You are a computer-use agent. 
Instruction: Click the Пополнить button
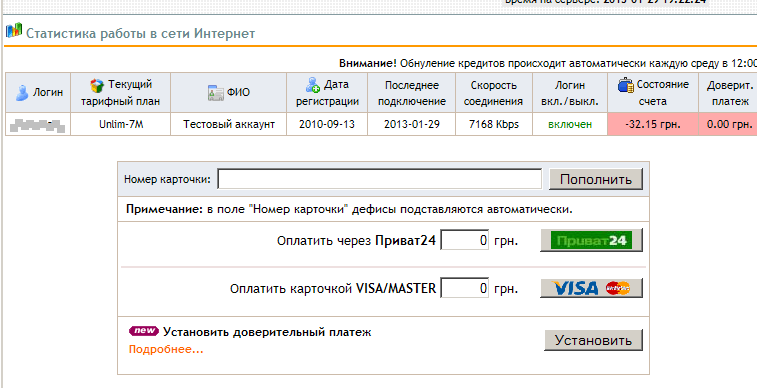pyautogui.click(x=596, y=180)
